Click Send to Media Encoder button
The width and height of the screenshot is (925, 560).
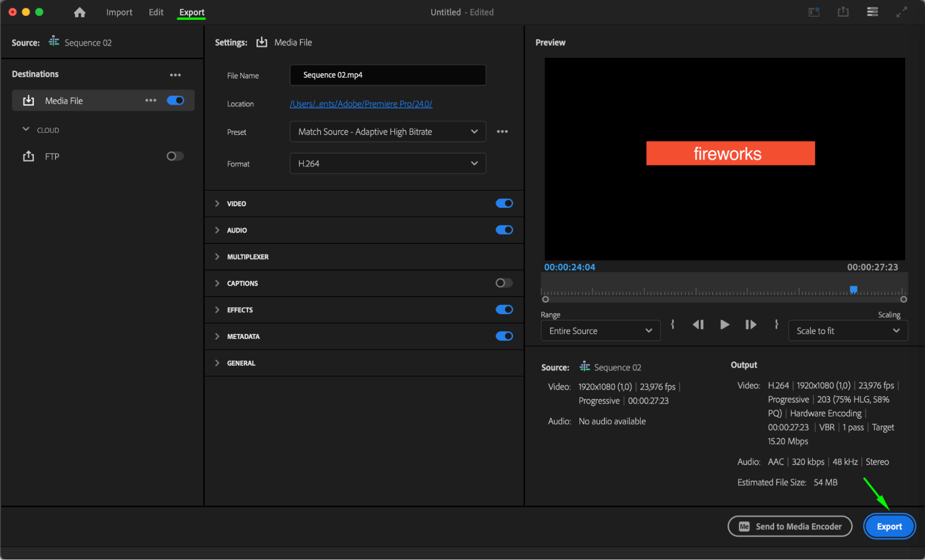[x=790, y=526]
